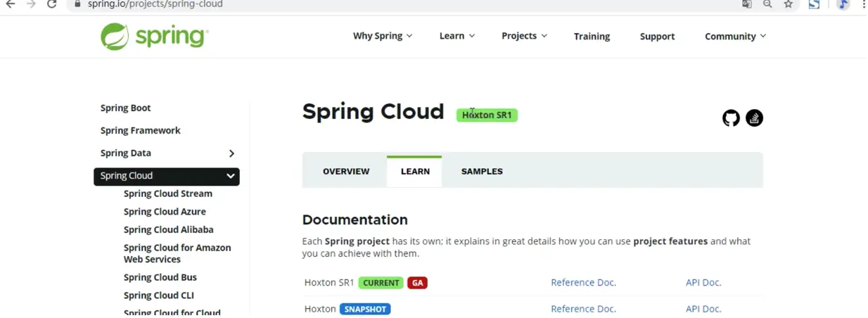
Task: Open Spring Cloud Azure sidebar item
Action: pos(165,212)
